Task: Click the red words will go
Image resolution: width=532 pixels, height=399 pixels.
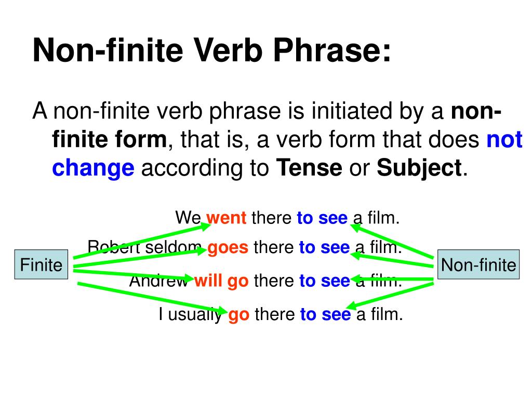Action: coord(221,281)
